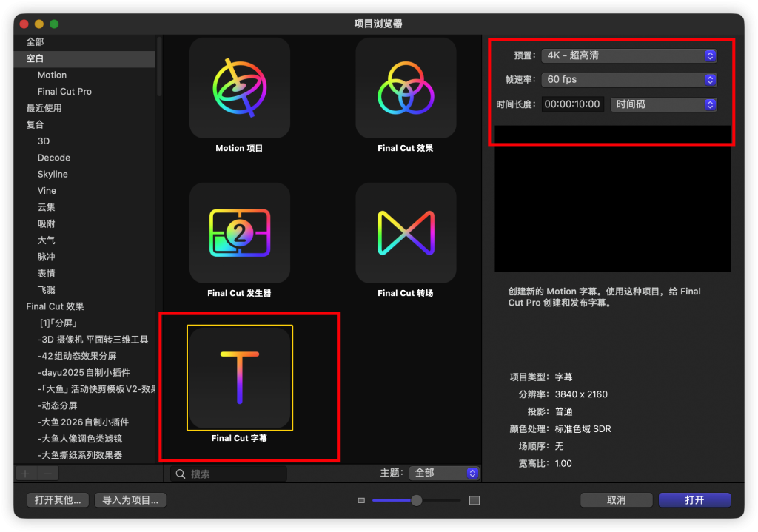
Task: Click the thumbnail size slider handle
Action: click(417, 501)
